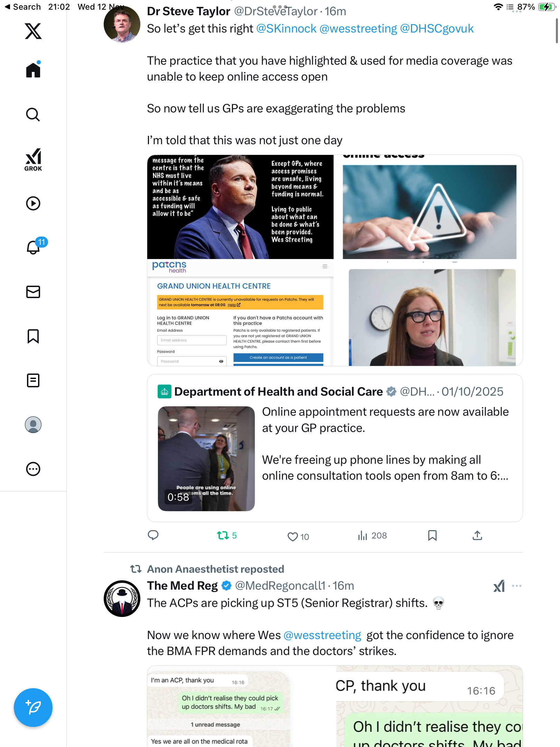Play the 0:58 DHSC video thumbnail
The image size is (560, 747).
tap(206, 459)
